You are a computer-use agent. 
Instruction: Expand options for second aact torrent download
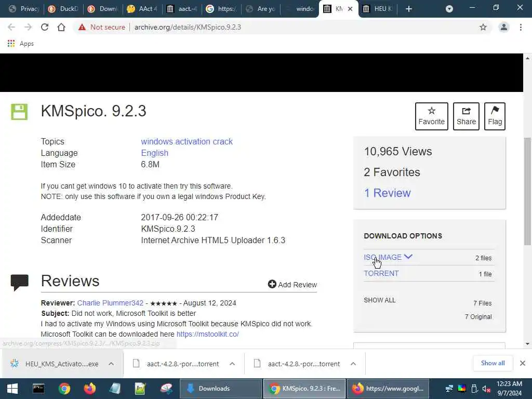353,364
